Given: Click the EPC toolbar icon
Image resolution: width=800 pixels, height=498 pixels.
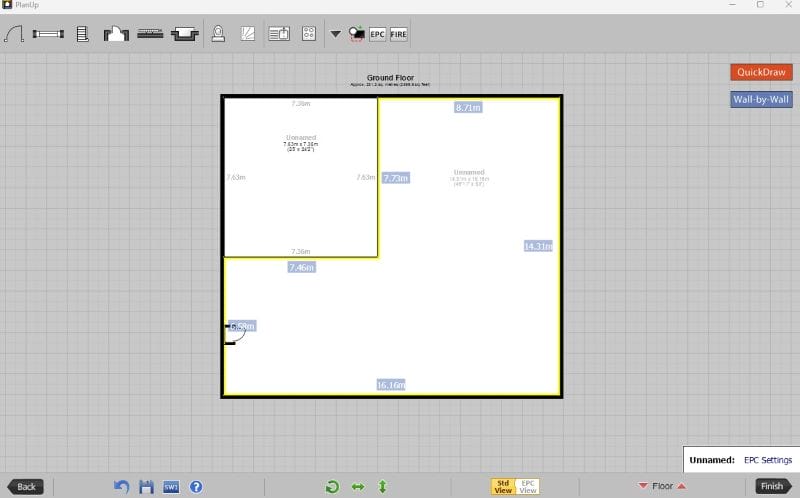Looking at the screenshot, I should coord(377,34).
